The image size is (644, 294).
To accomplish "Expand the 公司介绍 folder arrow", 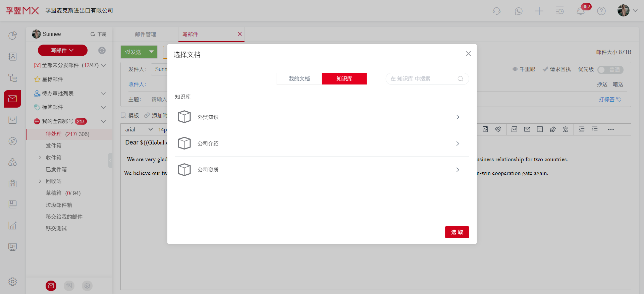I will click(x=458, y=143).
